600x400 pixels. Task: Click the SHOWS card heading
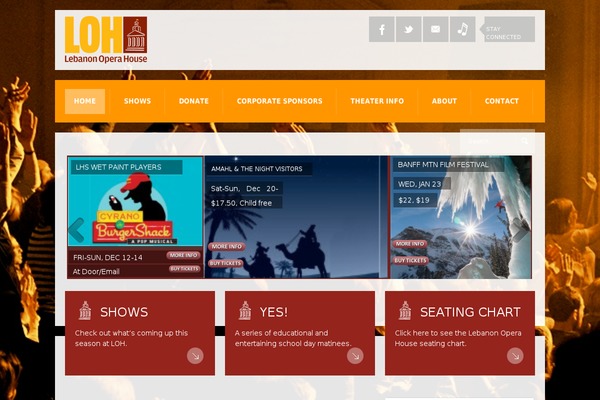coord(124,312)
